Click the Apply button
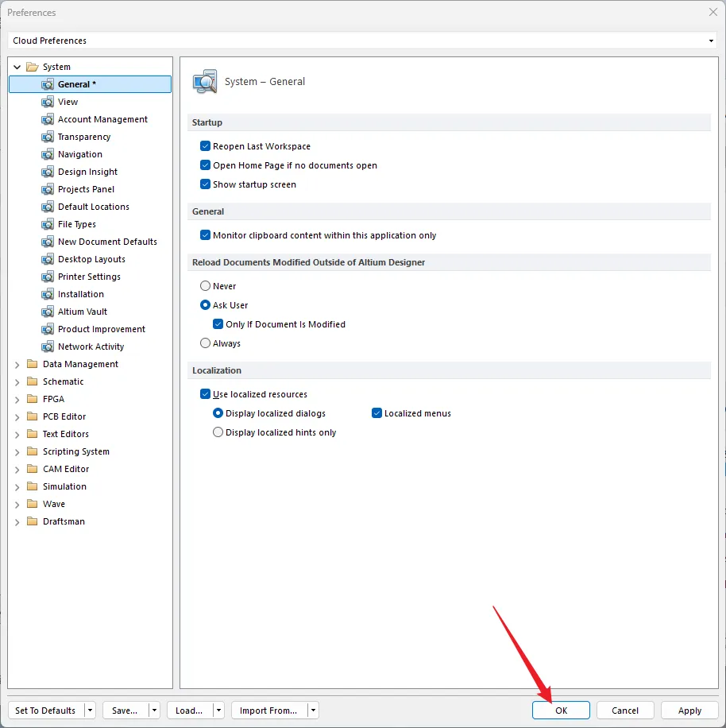The width and height of the screenshot is (726, 728). click(x=689, y=711)
